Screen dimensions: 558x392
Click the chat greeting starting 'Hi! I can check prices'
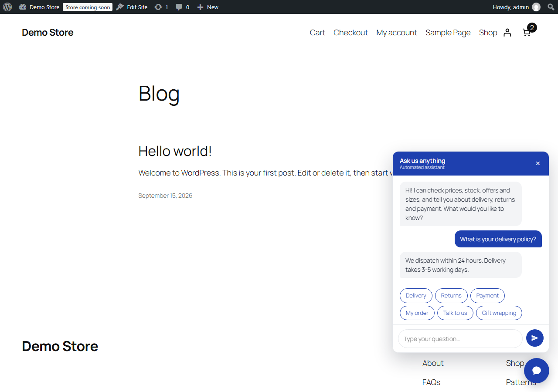click(461, 204)
